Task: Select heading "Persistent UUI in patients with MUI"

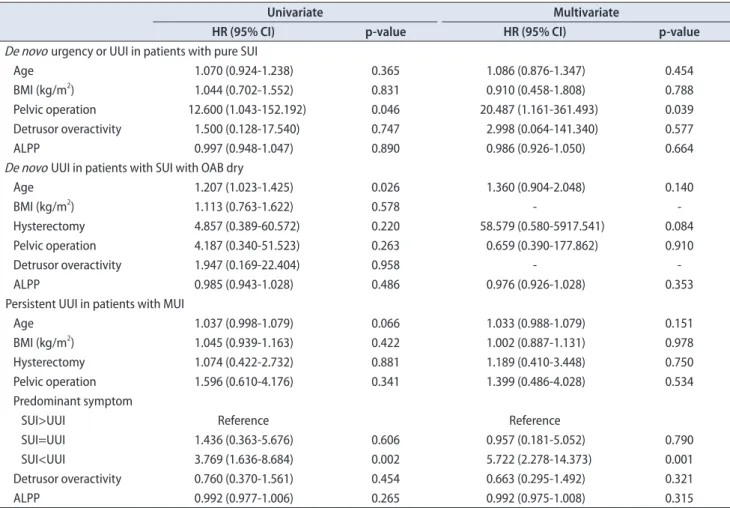Action: pos(95,304)
